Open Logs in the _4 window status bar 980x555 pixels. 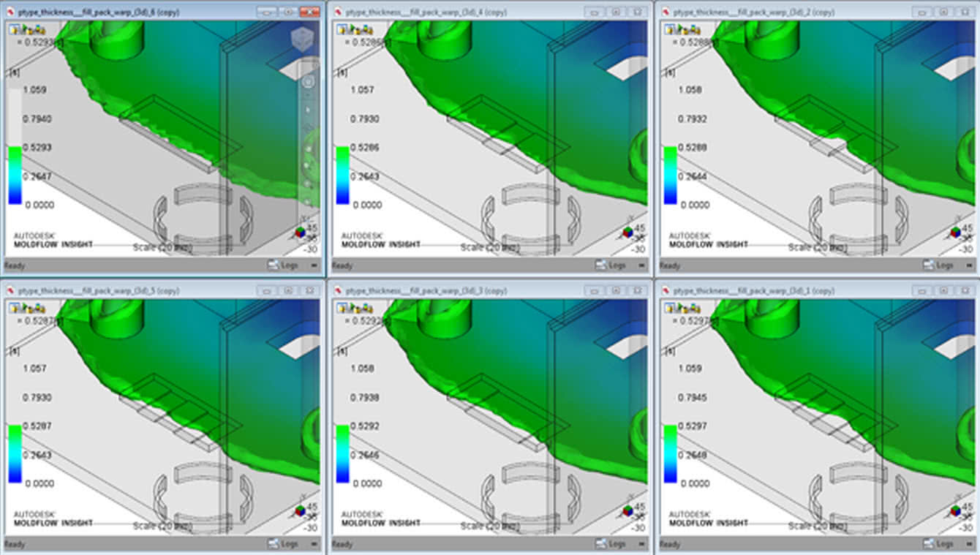(611, 265)
